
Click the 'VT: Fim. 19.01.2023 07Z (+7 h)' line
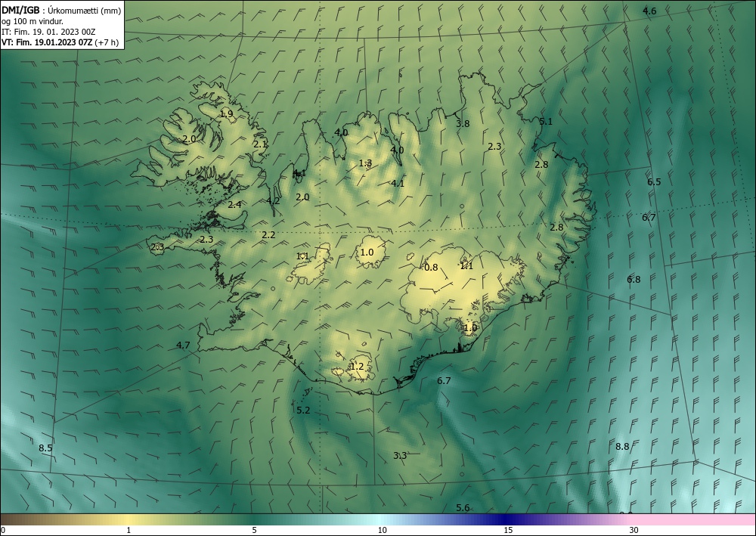60,42
